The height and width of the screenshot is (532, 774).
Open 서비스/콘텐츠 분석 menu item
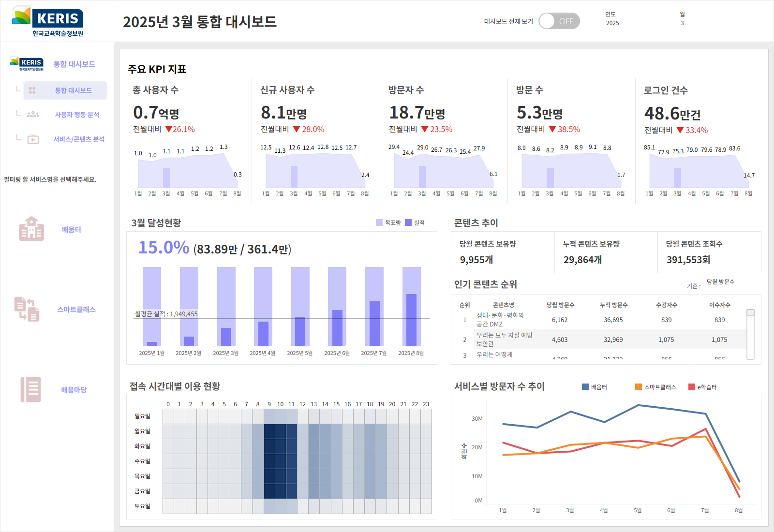[79, 139]
